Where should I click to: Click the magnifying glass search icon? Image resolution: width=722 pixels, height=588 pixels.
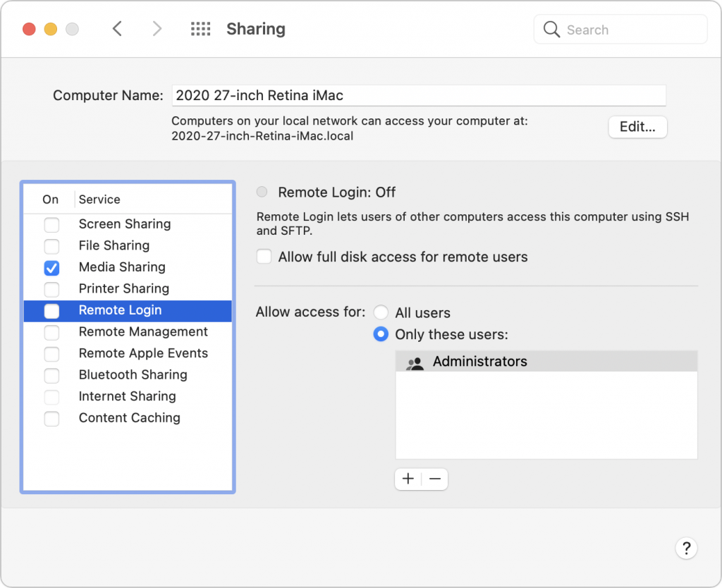(552, 30)
